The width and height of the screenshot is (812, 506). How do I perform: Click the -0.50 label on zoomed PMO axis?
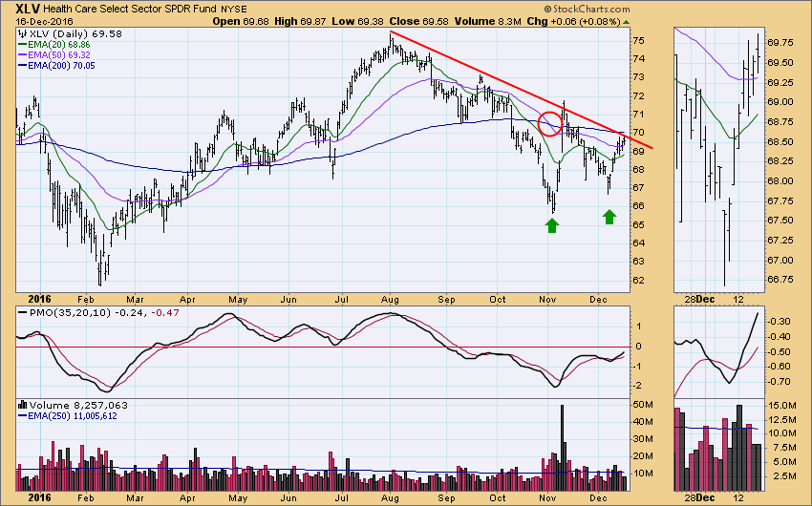point(779,352)
